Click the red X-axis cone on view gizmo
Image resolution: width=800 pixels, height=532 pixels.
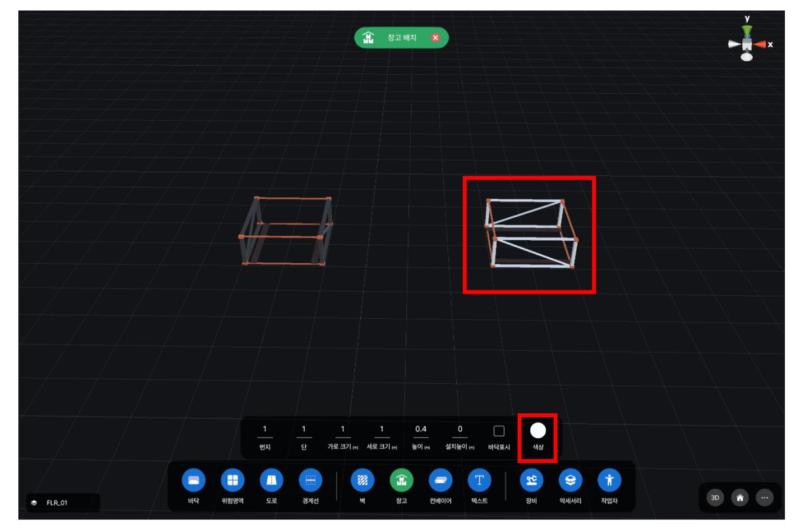[761, 45]
